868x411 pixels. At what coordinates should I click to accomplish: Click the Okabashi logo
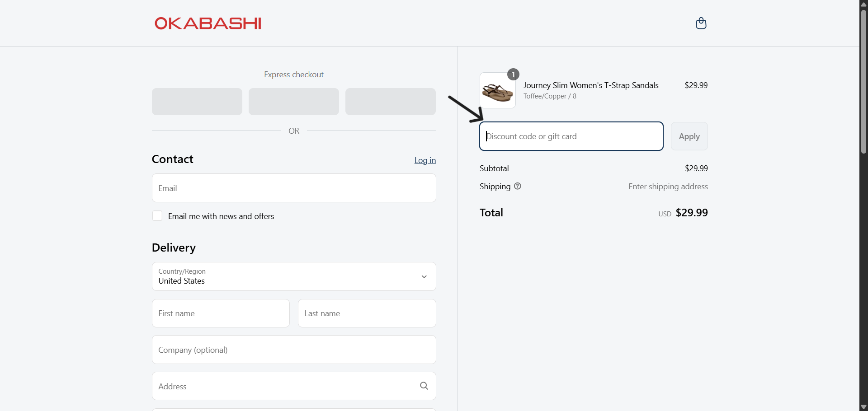208,23
